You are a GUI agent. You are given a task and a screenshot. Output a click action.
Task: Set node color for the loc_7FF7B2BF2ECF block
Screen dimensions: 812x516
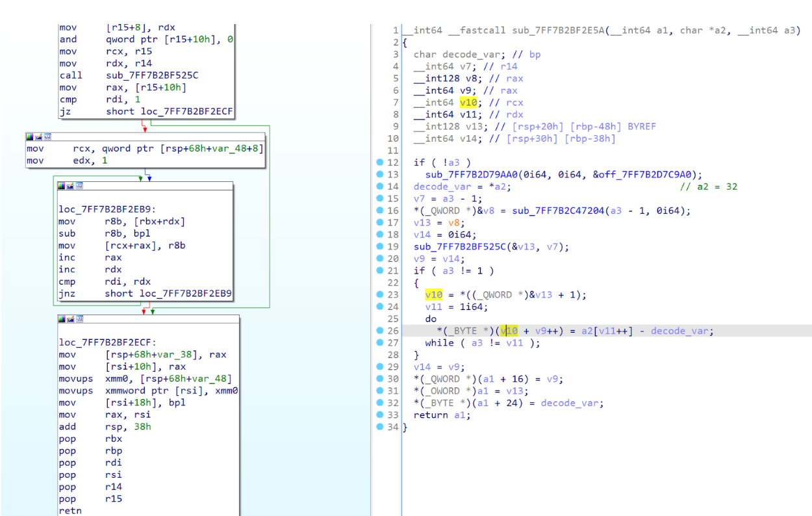[x=62, y=319]
